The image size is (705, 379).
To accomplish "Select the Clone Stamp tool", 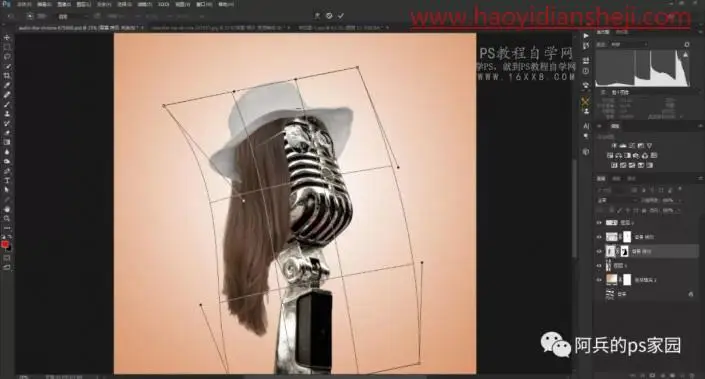I will coord(7,114).
